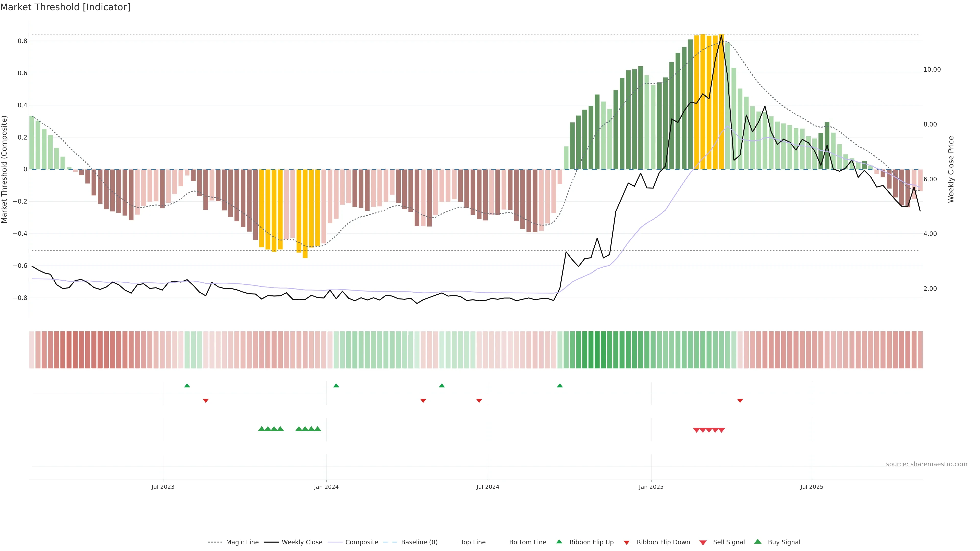Image resolution: width=980 pixels, height=551 pixels.
Task: Click the Ribbon Flip Down legend triangle
Action: 627,542
